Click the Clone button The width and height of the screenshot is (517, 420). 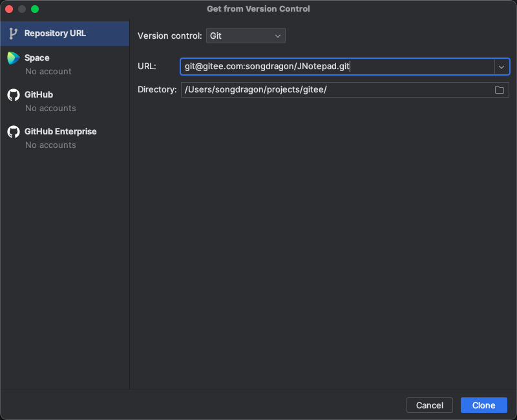483,405
